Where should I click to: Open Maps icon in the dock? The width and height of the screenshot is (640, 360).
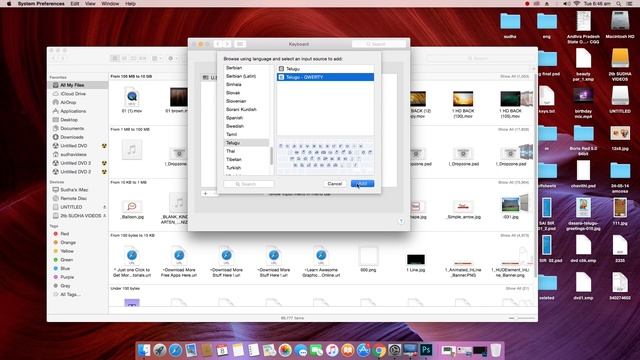269,350
